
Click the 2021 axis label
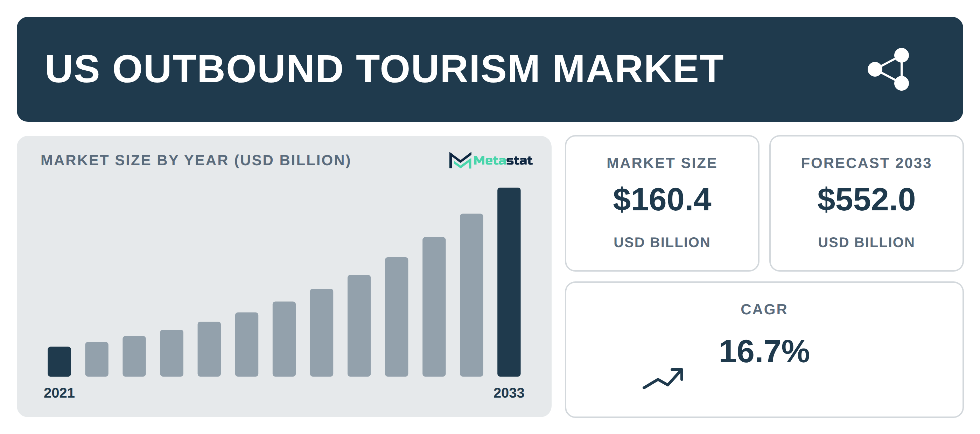pos(59,393)
